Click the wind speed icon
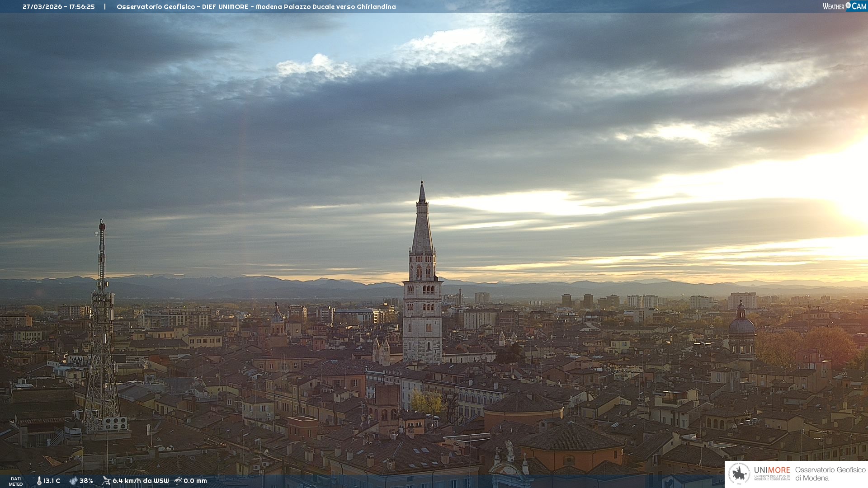This screenshot has height=488, width=868. coord(106,481)
